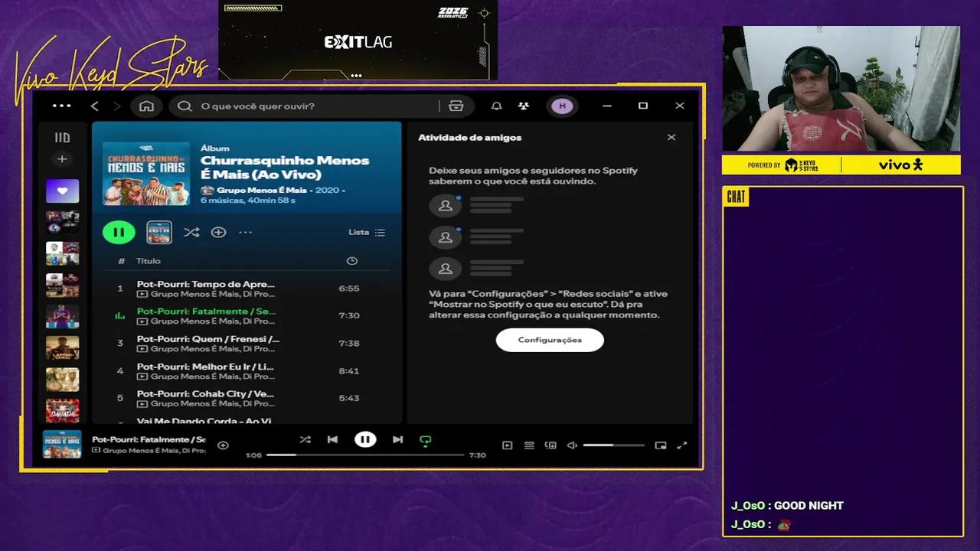Image resolution: width=980 pixels, height=551 pixels.
Task: Toggle the Now Playing view icon
Action: click(507, 445)
